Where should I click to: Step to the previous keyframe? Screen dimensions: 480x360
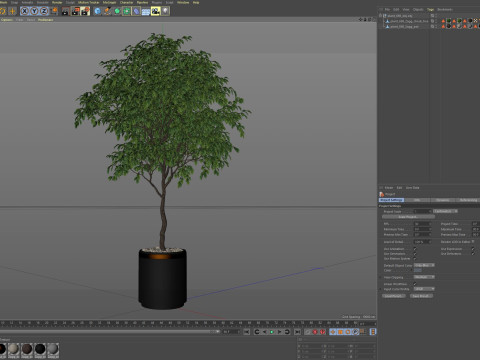(257, 332)
